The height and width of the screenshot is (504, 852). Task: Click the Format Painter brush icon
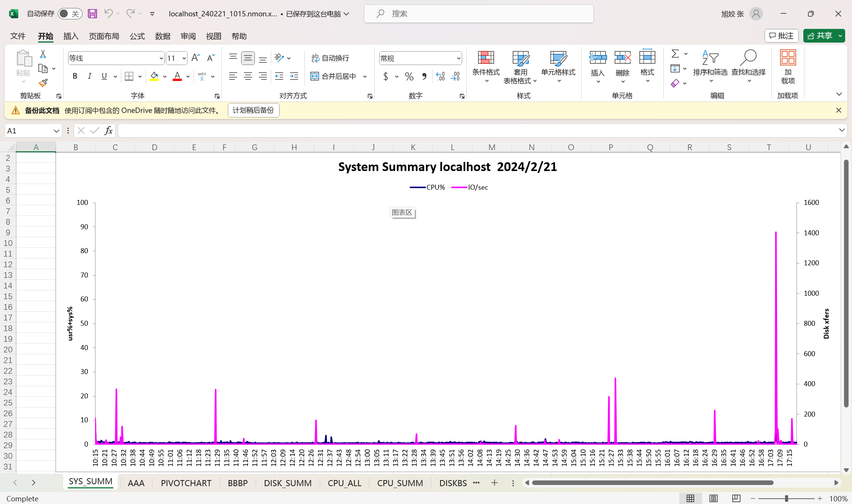point(43,83)
